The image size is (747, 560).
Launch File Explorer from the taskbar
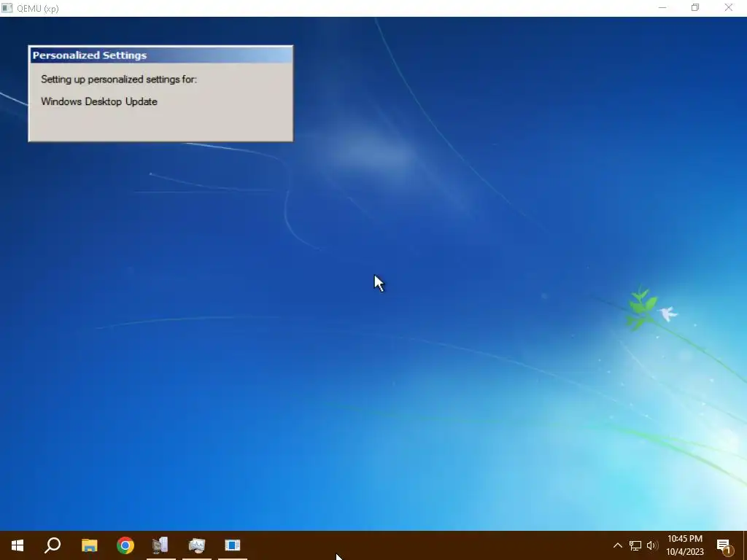(x=89, y=545)
